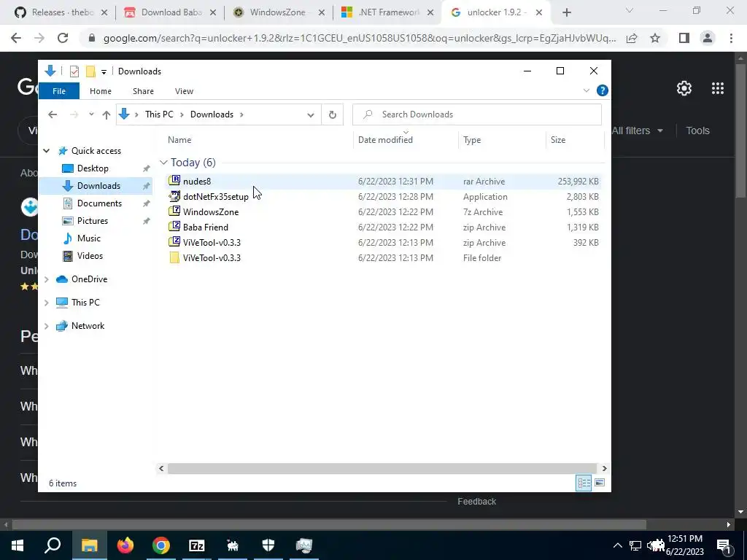The image size is (747, 560).
Task: Go back in Explorer navigation
Action: tap(53, 114)
